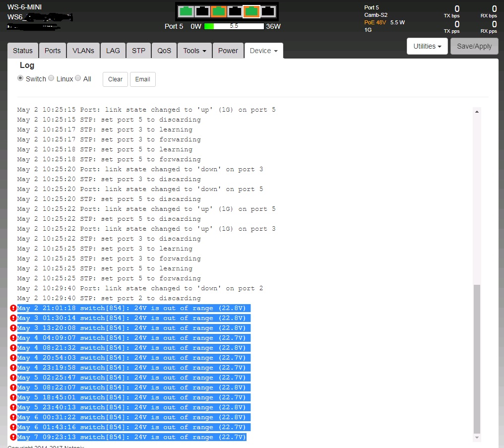Click the port 1 icon in switch diagram
The height and width of the screenshot is (448, 504).
coord(186,11)
